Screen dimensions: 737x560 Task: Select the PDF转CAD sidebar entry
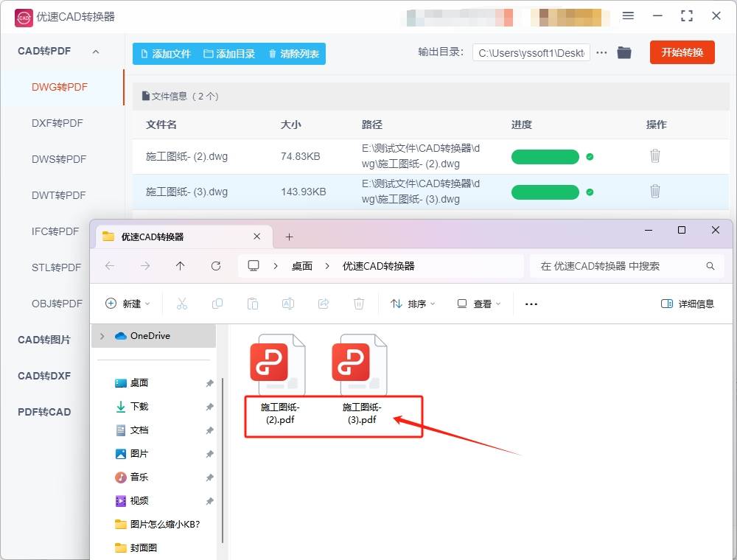click(43, 412)
